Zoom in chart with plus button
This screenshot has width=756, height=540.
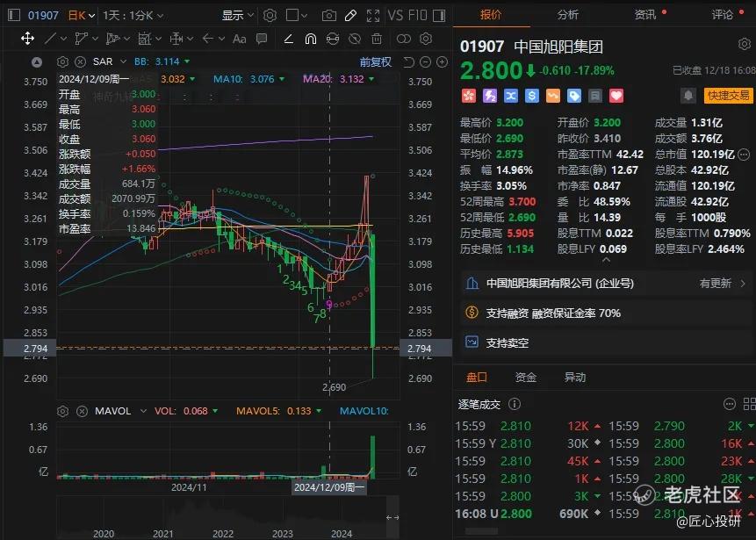click(443, 61)
